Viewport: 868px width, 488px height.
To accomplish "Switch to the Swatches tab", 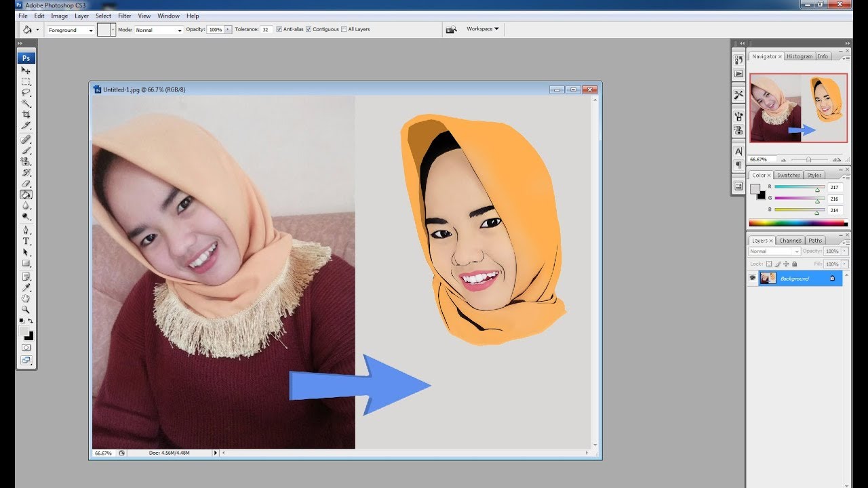I will 788,175.
